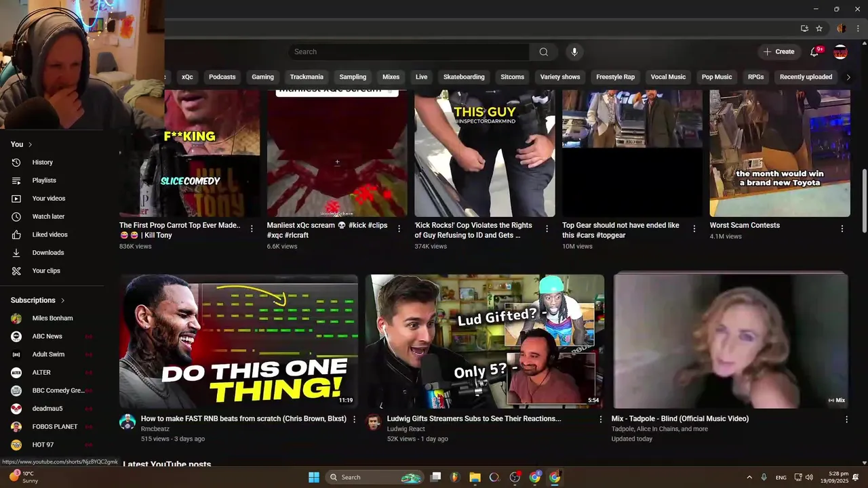This screenshot has height=488, width=868.
Task: Open options for Manliest xQc scream short
Action: pyautogui.click(x=399, y=229)
